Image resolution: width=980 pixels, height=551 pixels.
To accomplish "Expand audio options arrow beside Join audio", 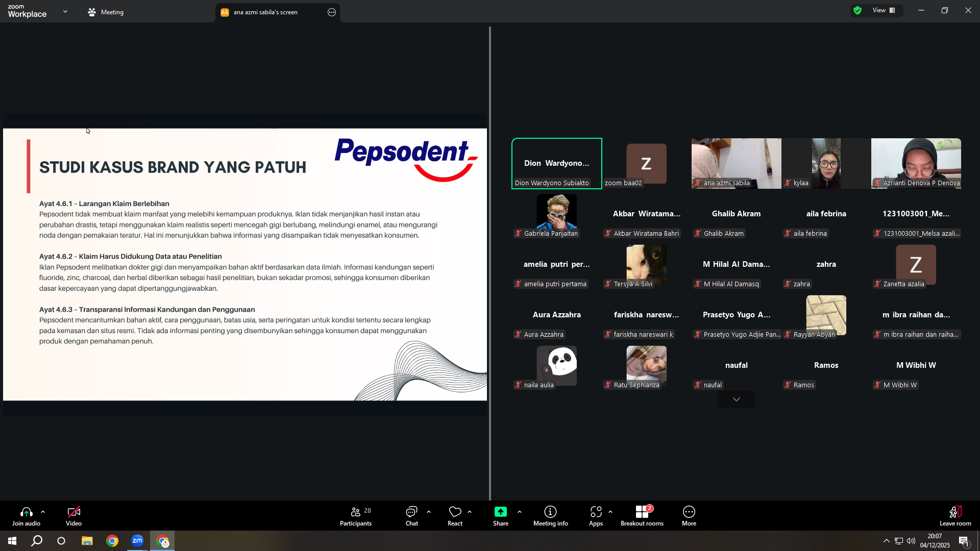I will pos(43,512).
